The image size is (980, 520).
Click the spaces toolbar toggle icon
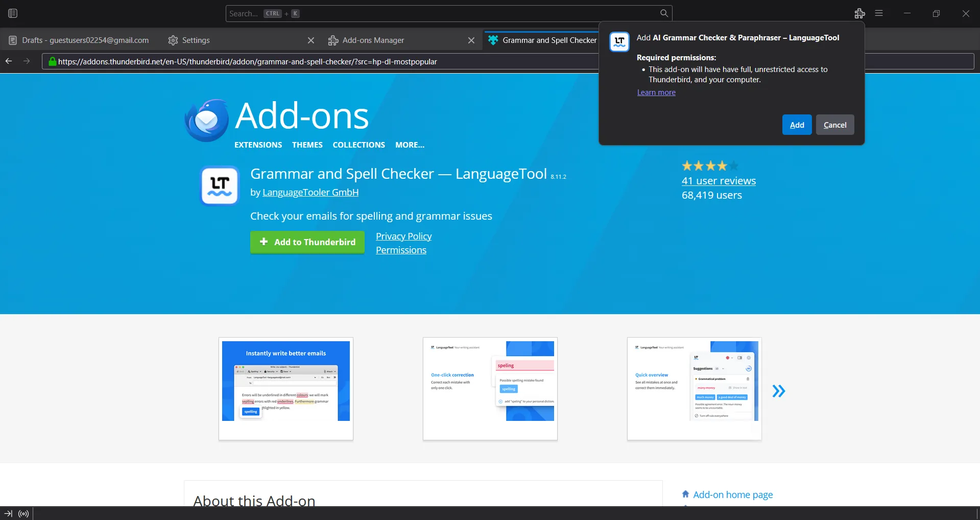13,13
